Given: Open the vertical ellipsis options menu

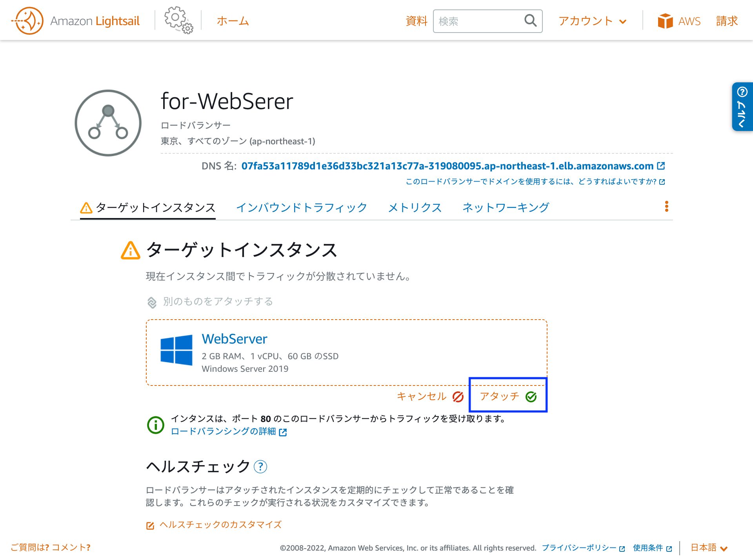Looking at the screenshot, I should [x=666, y=207].
